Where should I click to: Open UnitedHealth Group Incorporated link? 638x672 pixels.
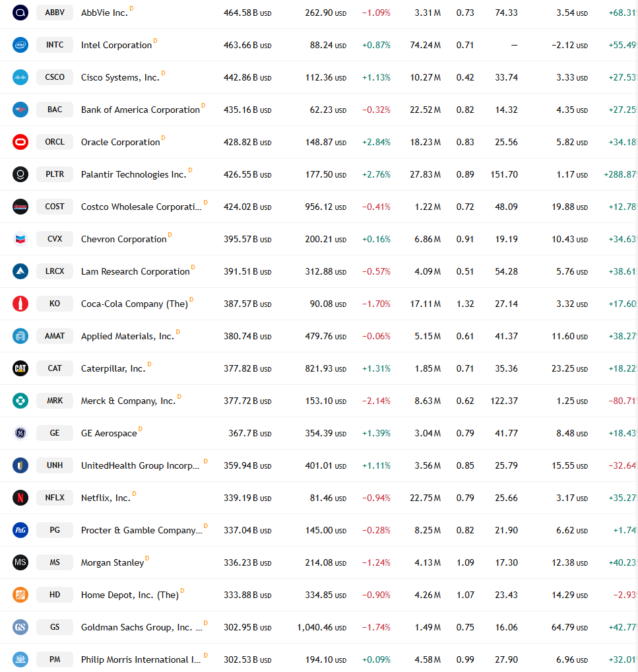(140, 466)
